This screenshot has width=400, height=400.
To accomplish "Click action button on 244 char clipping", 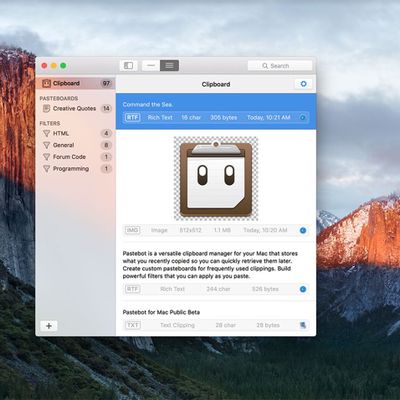I will [x=303, y=289].
